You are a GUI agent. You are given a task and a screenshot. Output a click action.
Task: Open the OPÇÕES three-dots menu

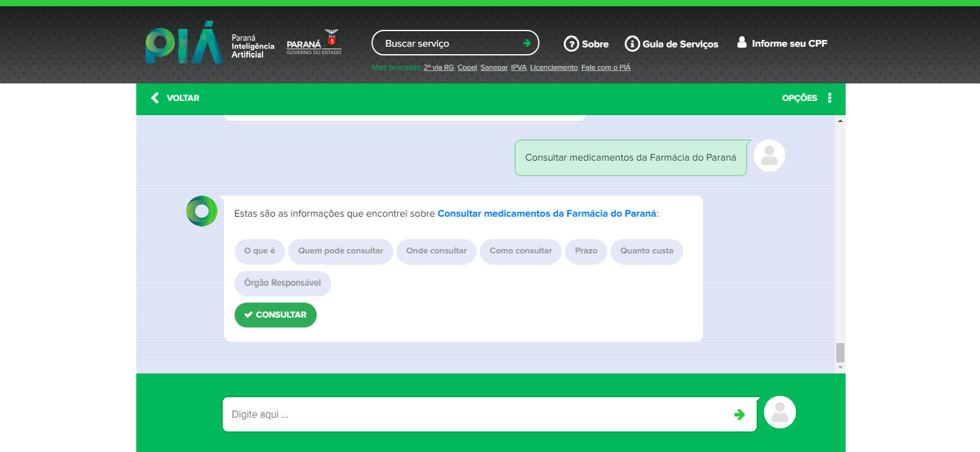829,98
